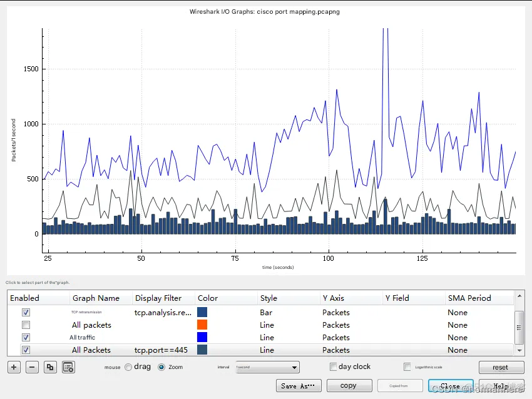
Task: Tick the day clock checkbox
Action: (x=334, y=367)
